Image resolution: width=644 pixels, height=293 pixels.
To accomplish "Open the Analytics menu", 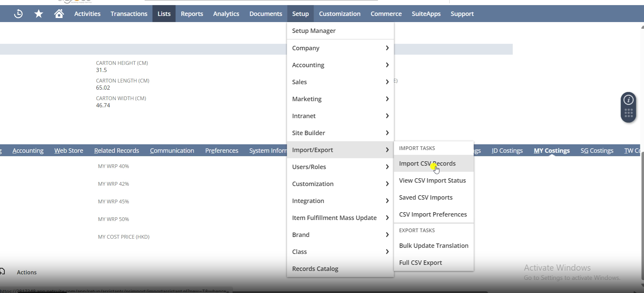I will click(226, 14).
